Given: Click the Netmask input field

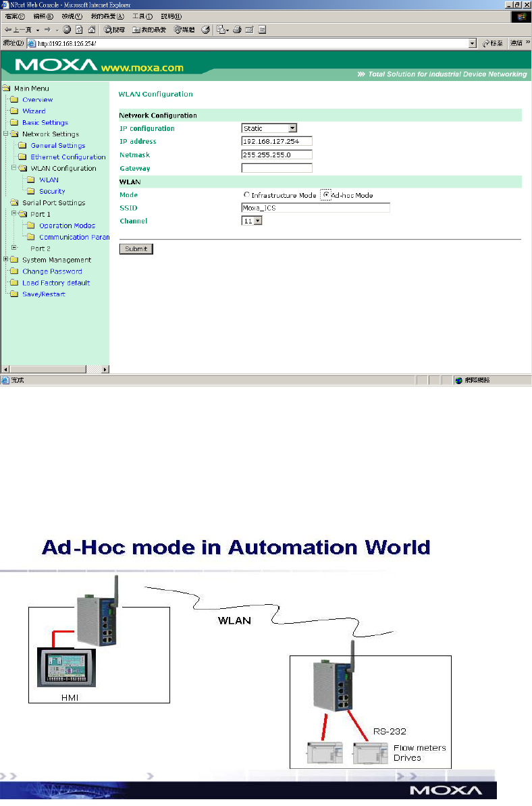Looking at the screenshot, I should [277, 155].
